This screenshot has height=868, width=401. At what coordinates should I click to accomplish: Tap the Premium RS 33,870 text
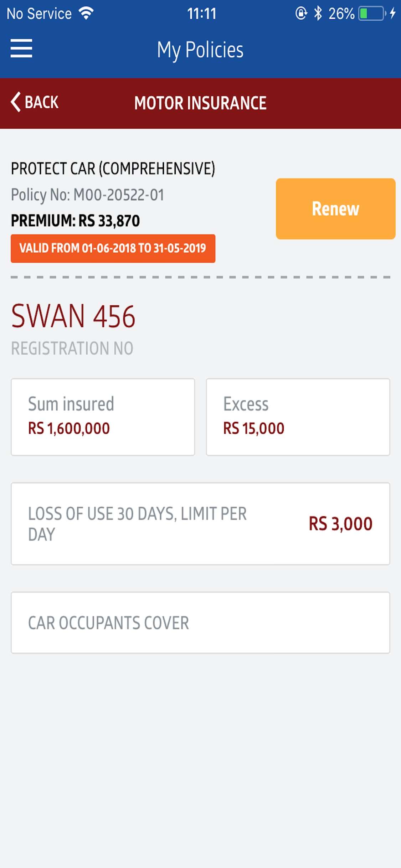click(x=76, y=221)
